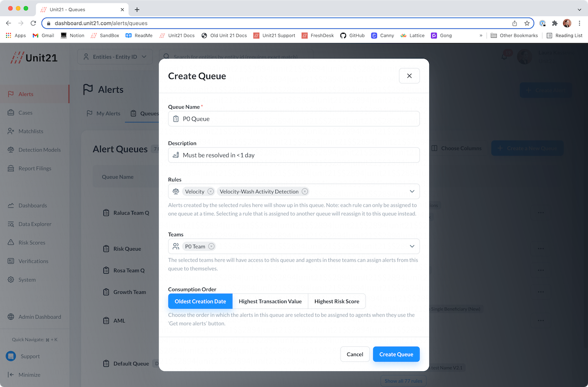Image resolution: width=588 pixels, height=387 pixels.
Task: Open the Canny bookmark
Action: [x=382, y=35]
